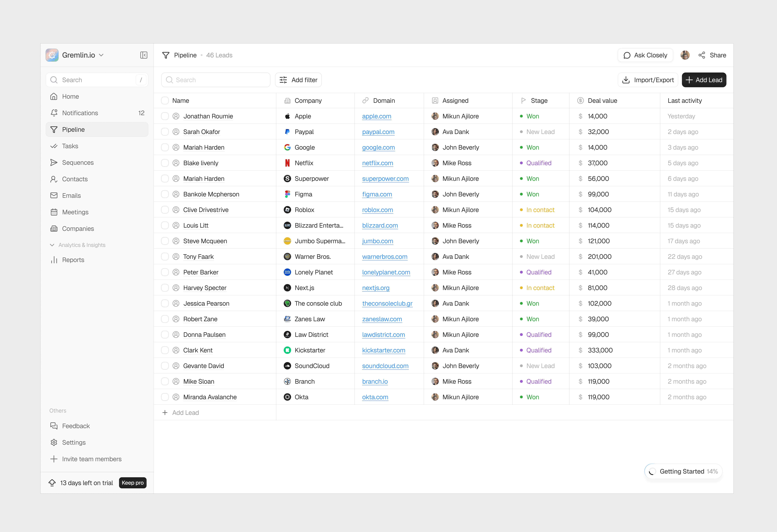This screenshot has height=532, width=777.
Task: Click the Reports bar chart icon
Action: [x=54, y=260]
